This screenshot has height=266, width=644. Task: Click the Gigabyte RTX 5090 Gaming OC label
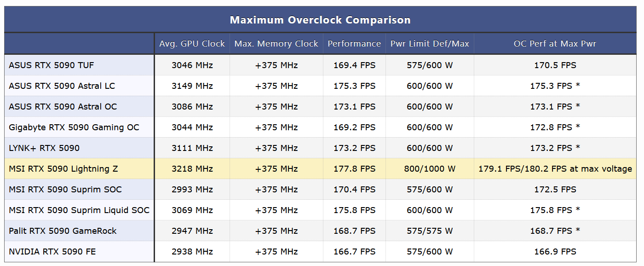coord(74,127)
